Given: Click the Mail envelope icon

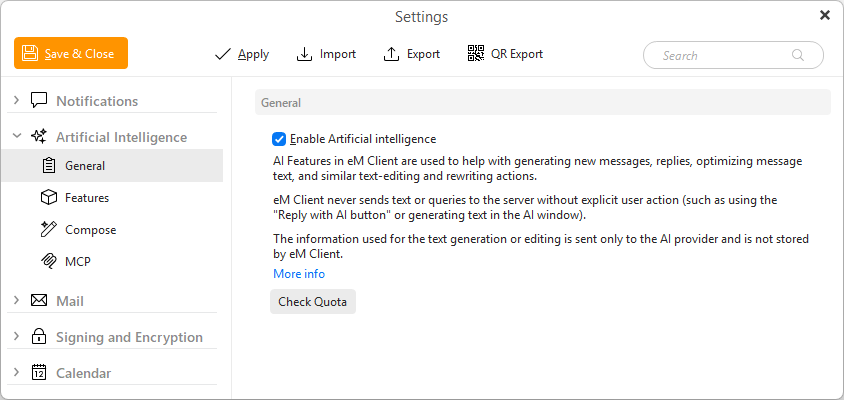Looking at the screenshot, I should pyautogui.click(x=39, y=300).
